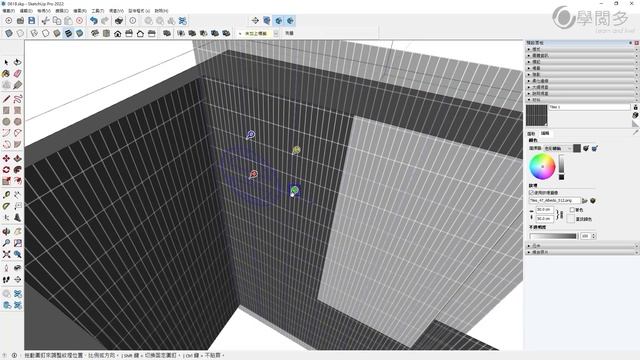Select the Pan hand tool
The width and height of the screenshot is (640, 360).
(x=17, y=232)
